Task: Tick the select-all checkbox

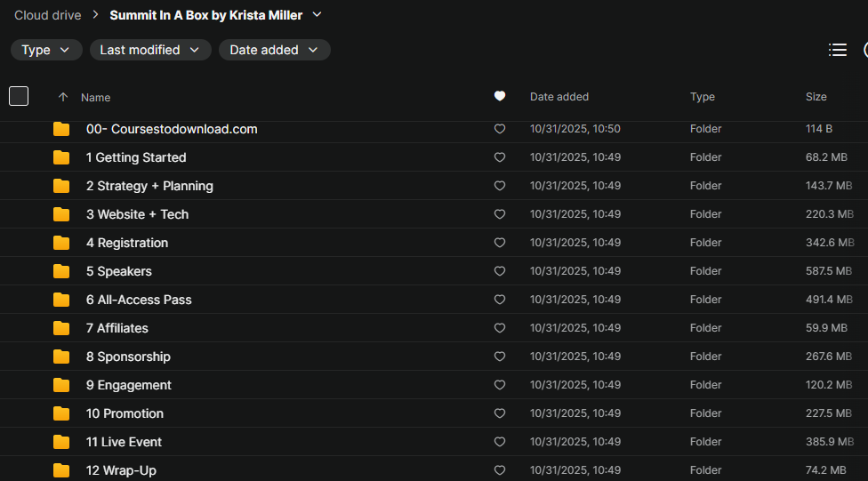Action: 19,96
